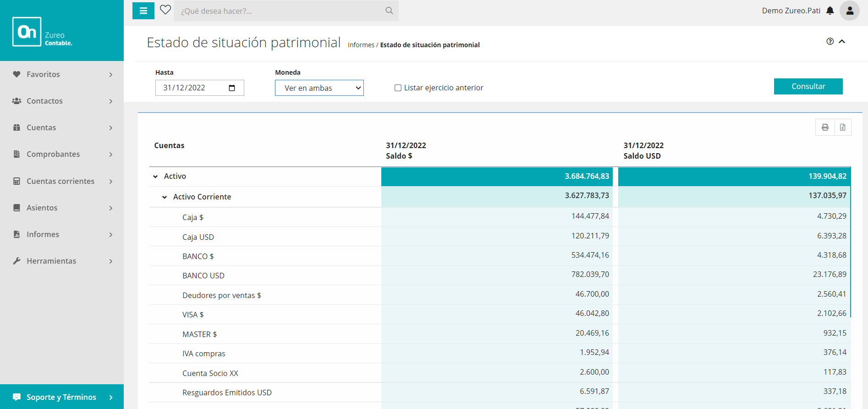Click the search magnifier icon

pyautogui.click(x=389, y=11)
